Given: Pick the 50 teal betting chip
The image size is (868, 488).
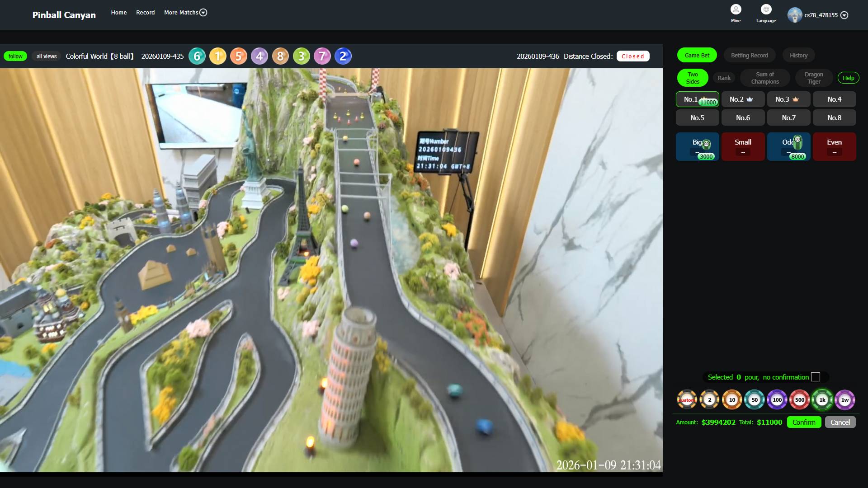Looking at the screenshot, I should pos(754,400).
